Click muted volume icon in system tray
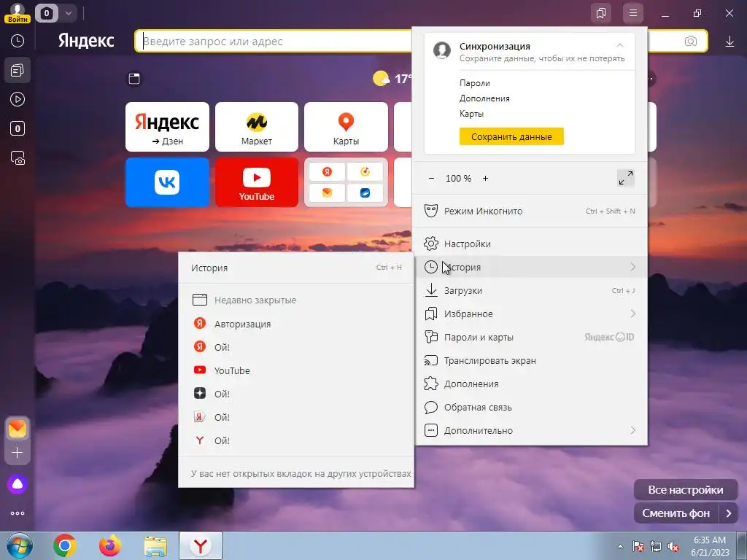 click(x=673, y=547)
